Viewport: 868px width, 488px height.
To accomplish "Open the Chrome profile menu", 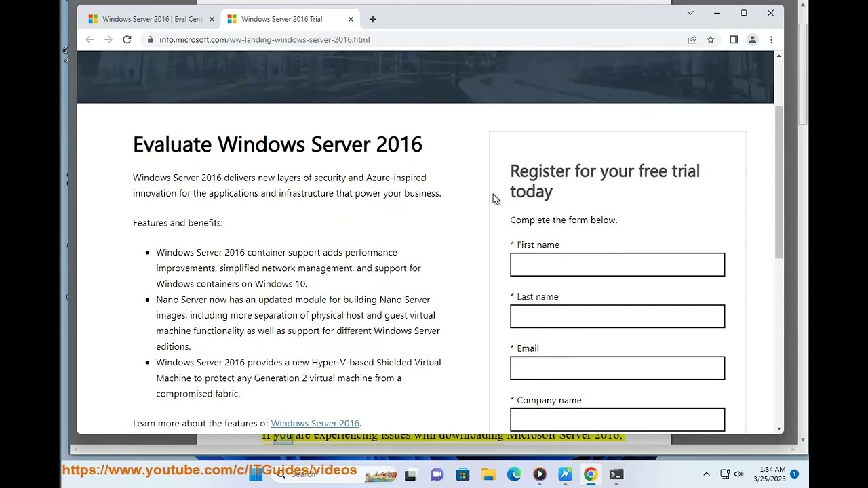I will point(752,39).
